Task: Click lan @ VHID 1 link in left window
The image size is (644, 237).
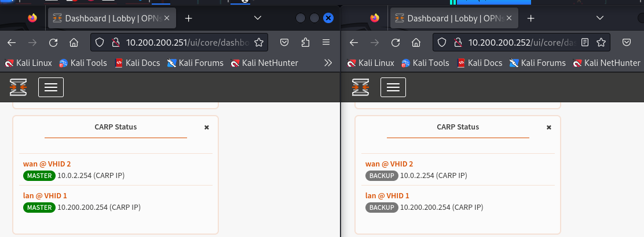Action: (x=44, y=195)
